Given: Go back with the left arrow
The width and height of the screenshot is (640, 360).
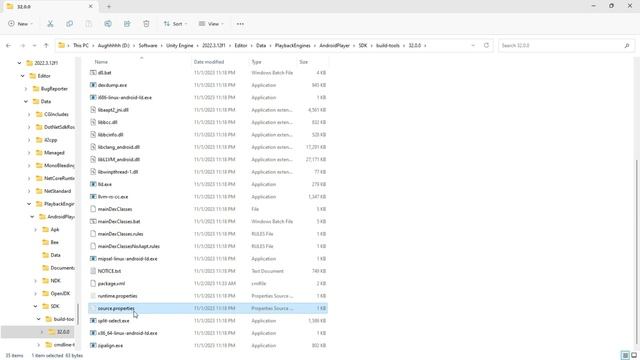Looking at the screenshot, I should 9,45.
